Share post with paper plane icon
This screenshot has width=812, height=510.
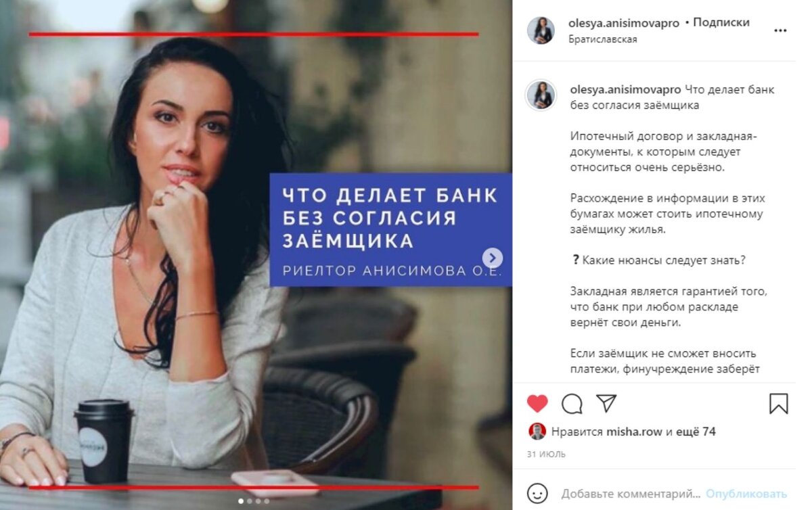(606, 403)
